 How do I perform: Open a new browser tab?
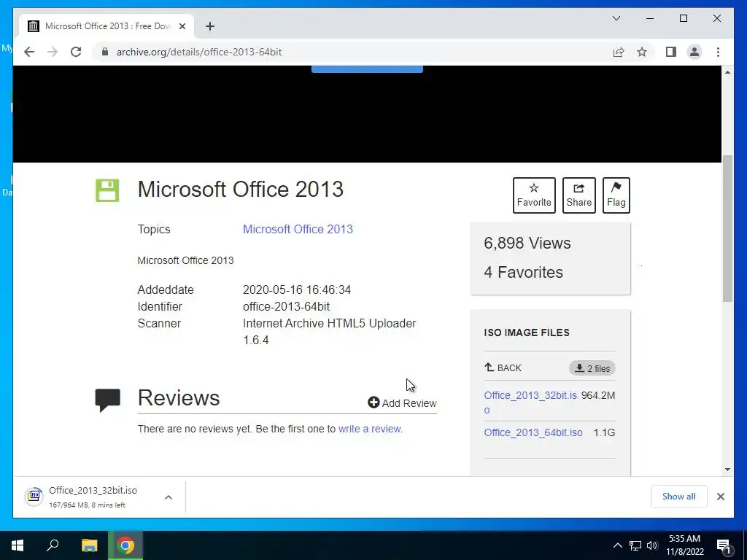tap(210, 26)
